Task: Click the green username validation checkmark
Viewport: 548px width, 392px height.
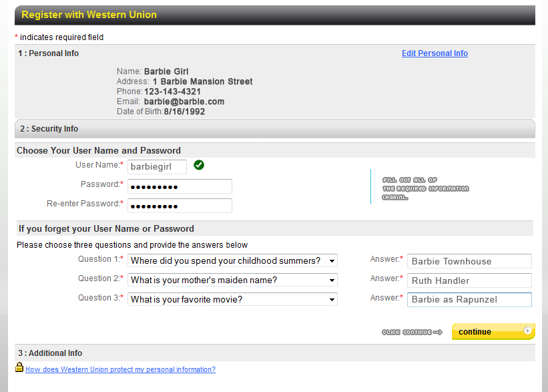Action: (x=199, y=165)
